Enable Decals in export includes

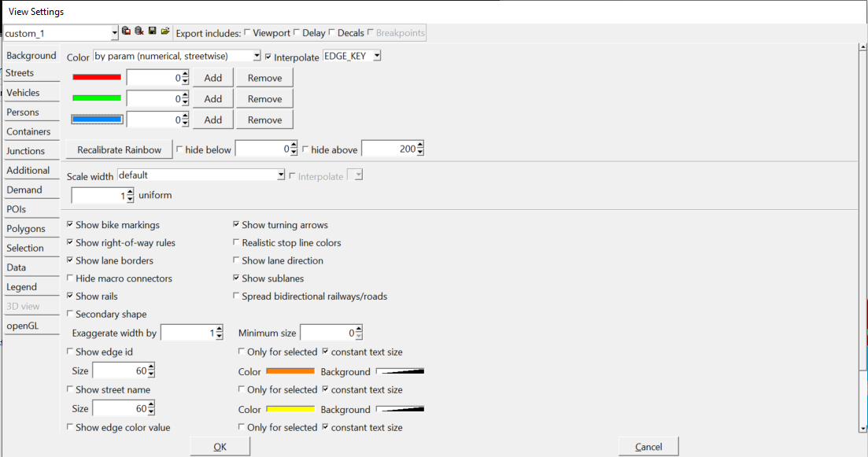click(x=331, y=32)
